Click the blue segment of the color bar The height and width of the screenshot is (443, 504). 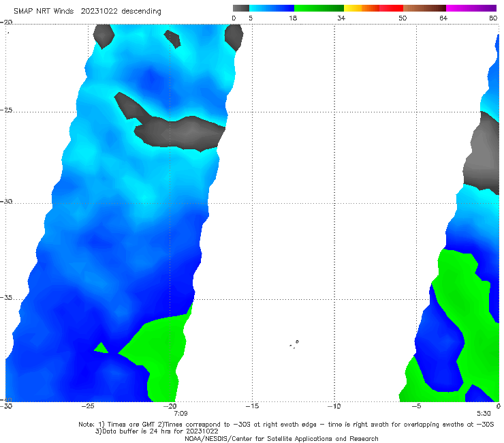click(x=272, y=8)
